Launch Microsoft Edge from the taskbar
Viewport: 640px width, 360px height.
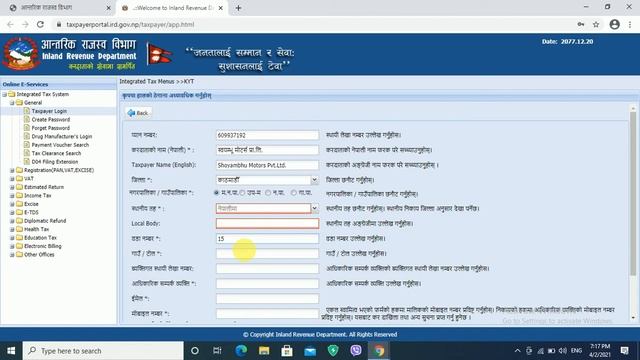tap(241, 351)
